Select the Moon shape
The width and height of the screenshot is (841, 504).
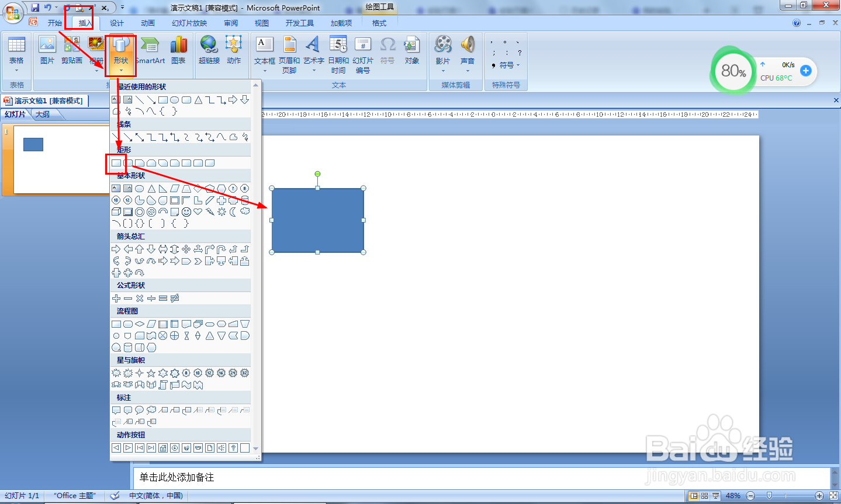[233, 211]
